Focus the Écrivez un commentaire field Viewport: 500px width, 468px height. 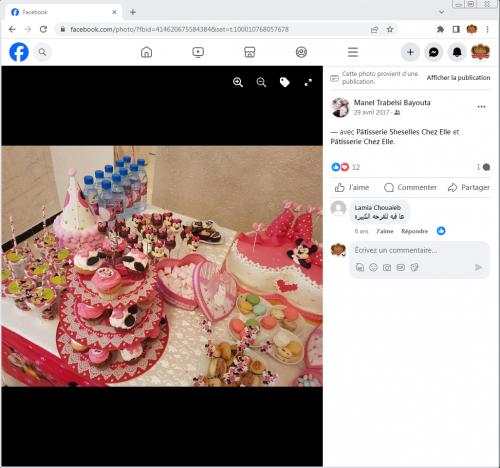click(x=396, y=250)
